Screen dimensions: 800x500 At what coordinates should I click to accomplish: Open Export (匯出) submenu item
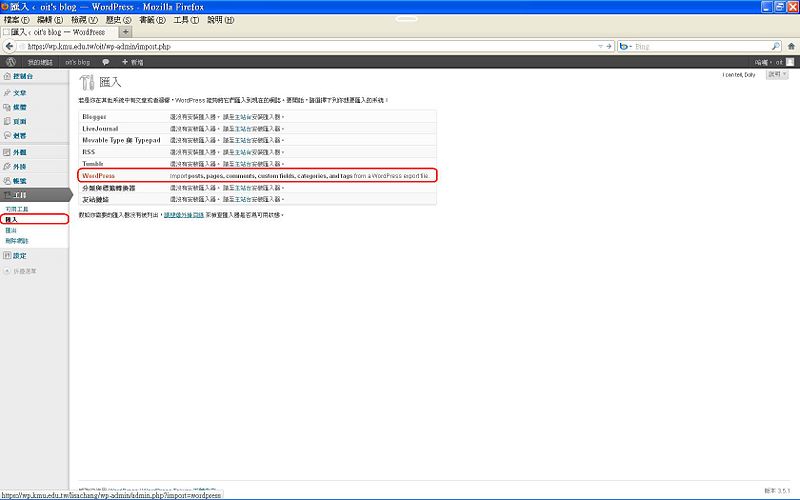coord(11,231)
